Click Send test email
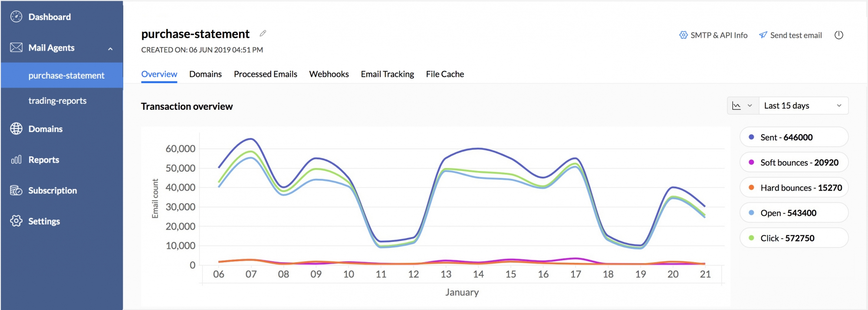The height and width of the screenshot is (310, 868). pos(790,35)
